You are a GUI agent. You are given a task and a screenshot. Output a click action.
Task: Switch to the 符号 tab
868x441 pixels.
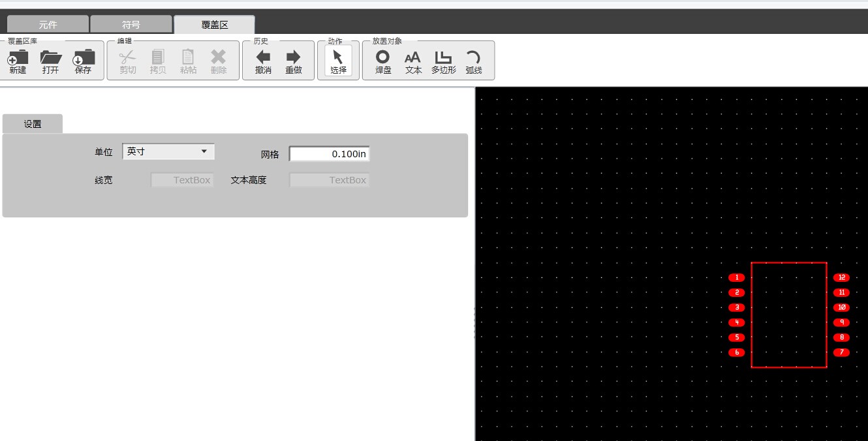click(x=131, y=25)
